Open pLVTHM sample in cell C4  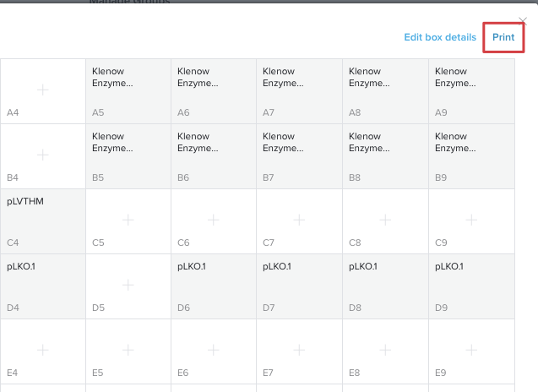coord(43,221)
